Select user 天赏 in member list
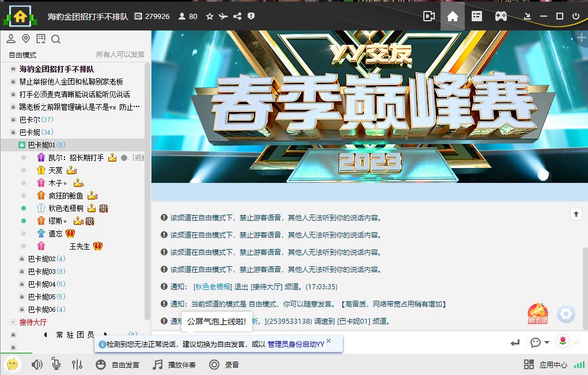This screenshot has height=375, width=588. point(55,170)
